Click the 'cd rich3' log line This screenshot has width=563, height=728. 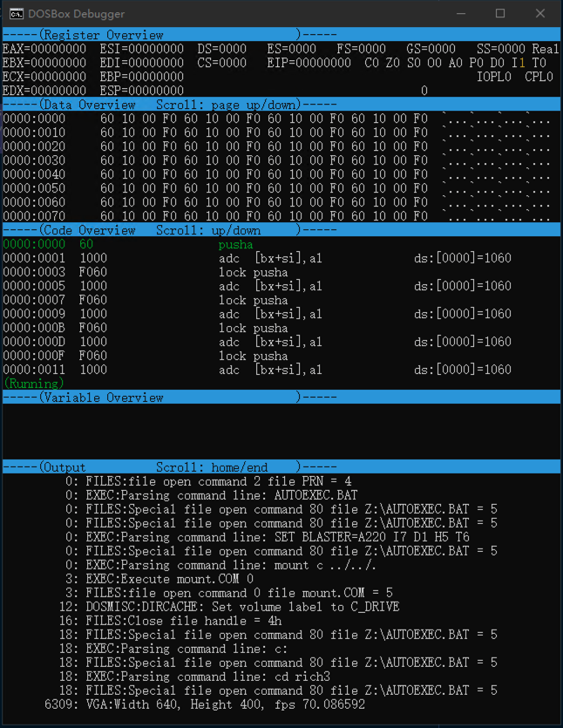(194, 676)
